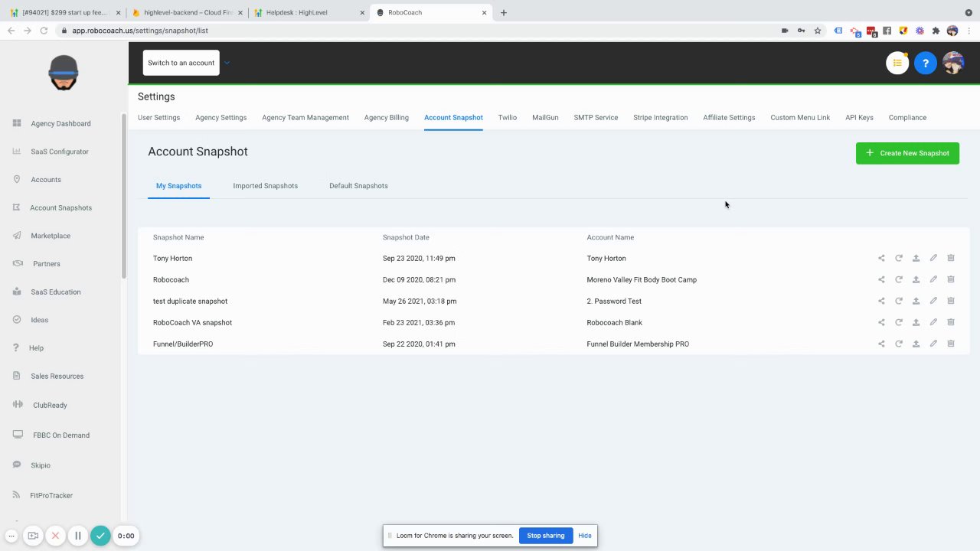Refresh the RoboCoach VA snapshot
This screenshot has height=551, width=980.
[899, 322]
